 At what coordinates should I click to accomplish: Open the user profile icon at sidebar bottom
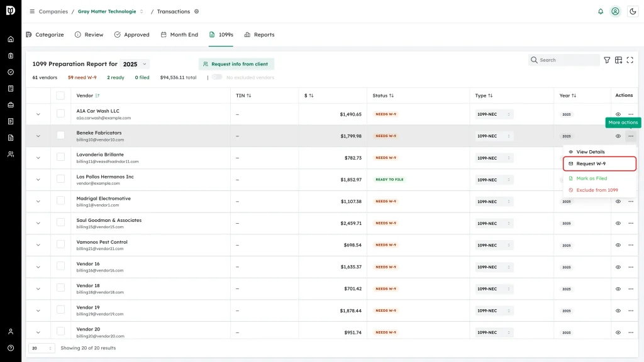tap(11, 332)
